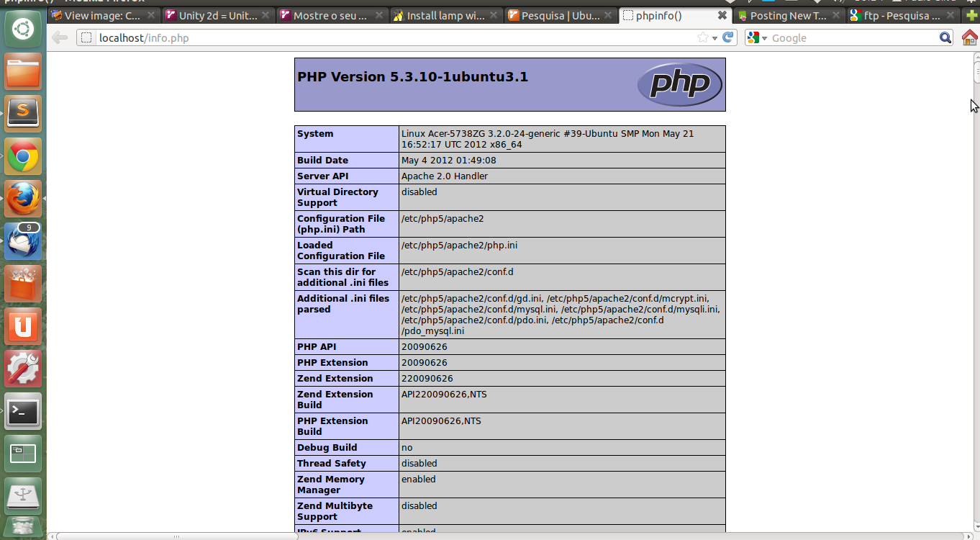Viewport: 980px width, 540px height.
Task: Click the site identity icon in address bar
Action: coord(86,37)
